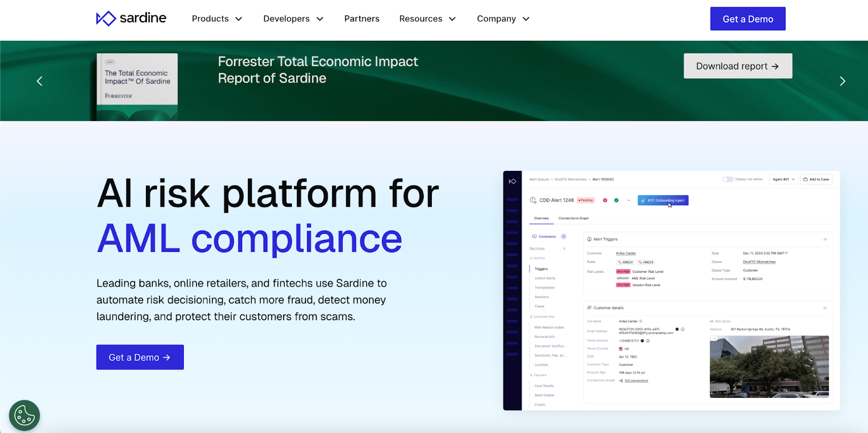Click Add to Case button
The height and width of the screenshot is (433, 868).
tap(816, 179)
